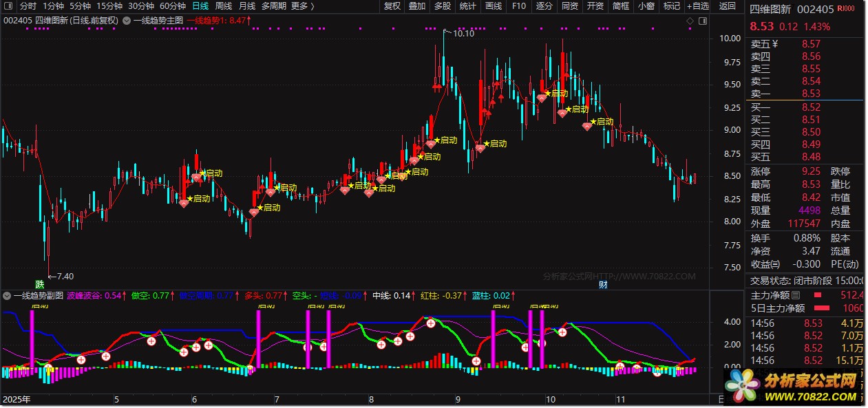This screenshot has width=868, height=408.
Task: Click the ¥ icon next to 卖五
Action: [x=775, y=44]
